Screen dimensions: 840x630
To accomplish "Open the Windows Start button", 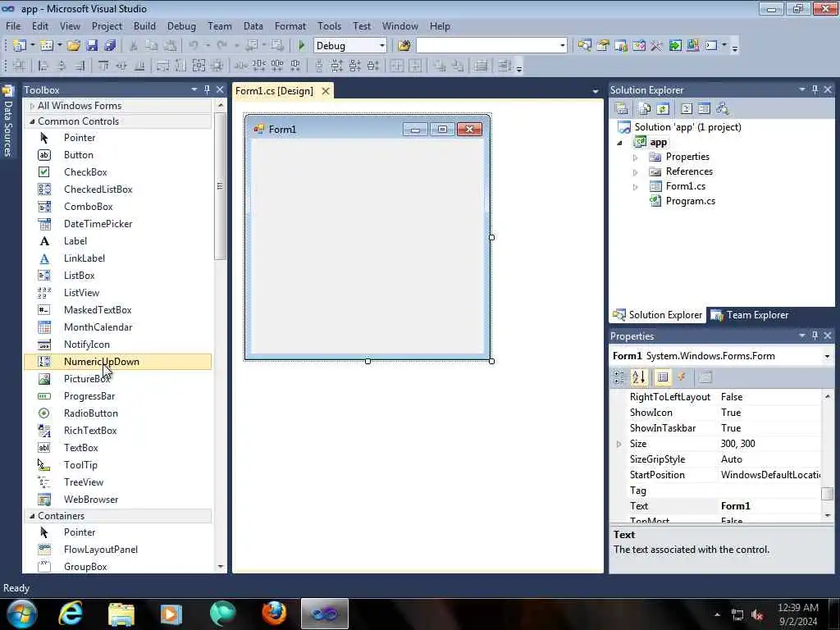I will click(22, 614).
